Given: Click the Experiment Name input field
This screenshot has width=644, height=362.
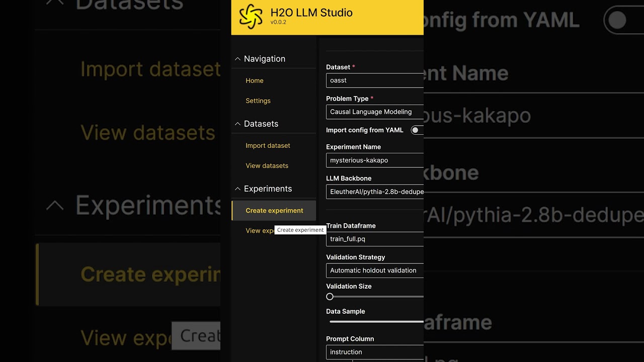Looking at the screenshot, I should tap(375, 160).
